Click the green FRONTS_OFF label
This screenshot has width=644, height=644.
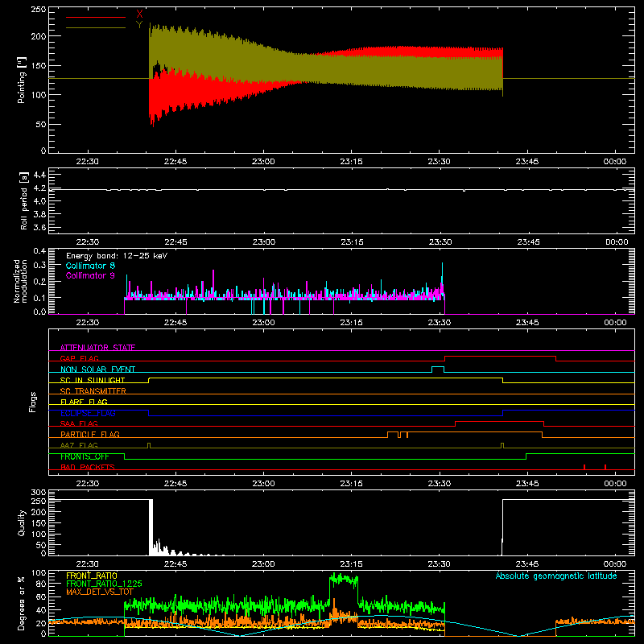[x=85, y=456]
